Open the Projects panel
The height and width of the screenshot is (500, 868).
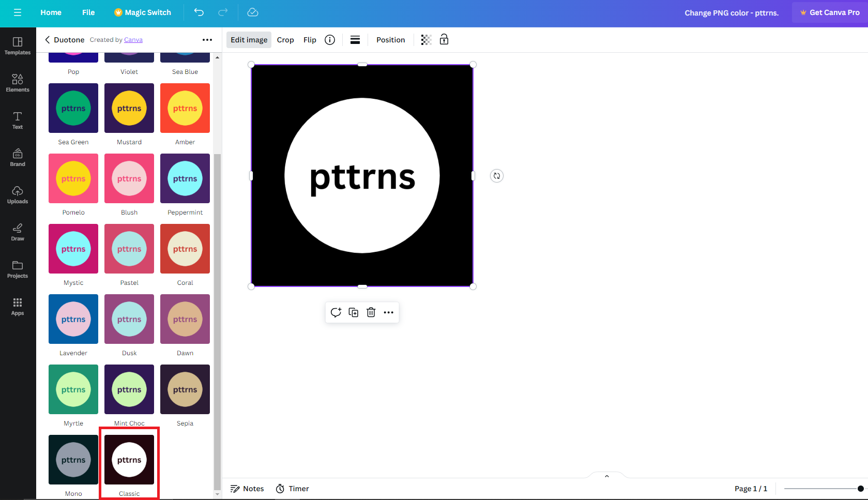tap(18, 269)
